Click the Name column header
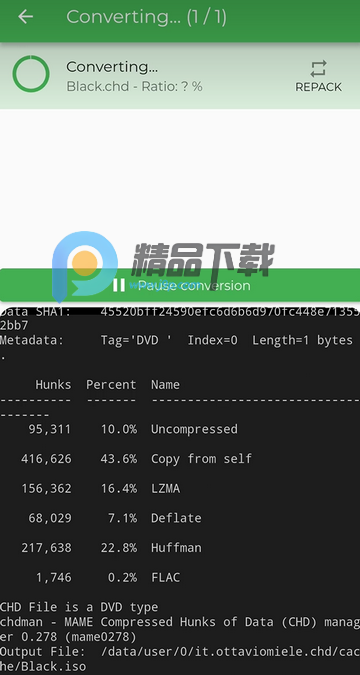Screen dimensions: 360x675 tap(165, 384)
